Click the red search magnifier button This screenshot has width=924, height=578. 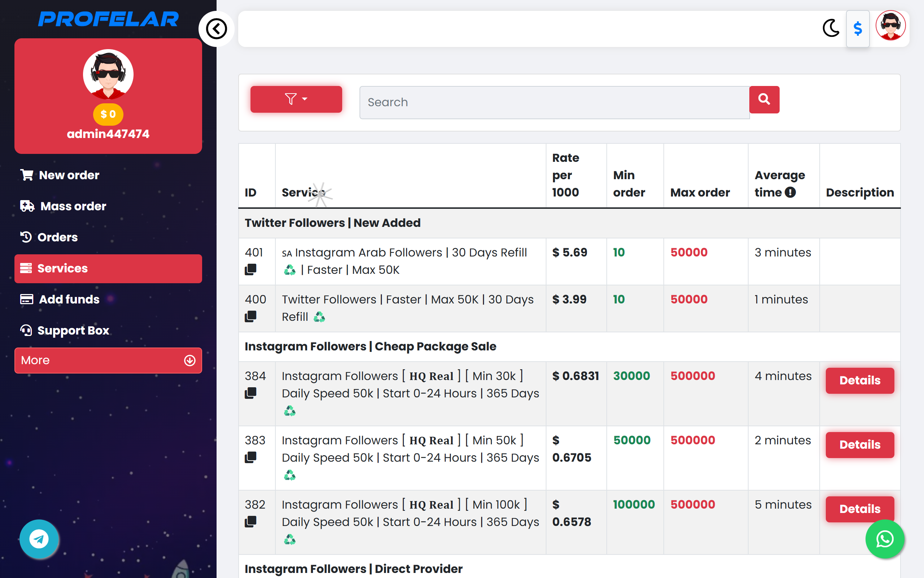pyautogui.click(x=764, y=99)
